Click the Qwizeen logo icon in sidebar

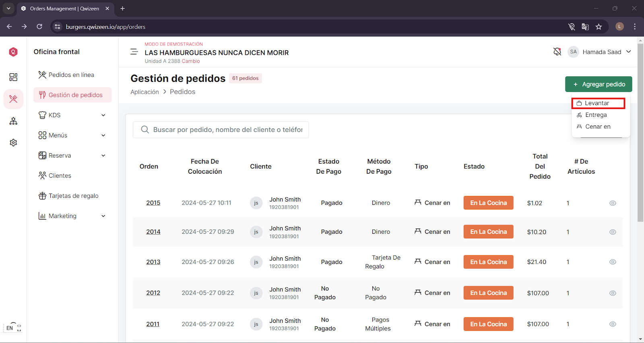tap(13, 52)
